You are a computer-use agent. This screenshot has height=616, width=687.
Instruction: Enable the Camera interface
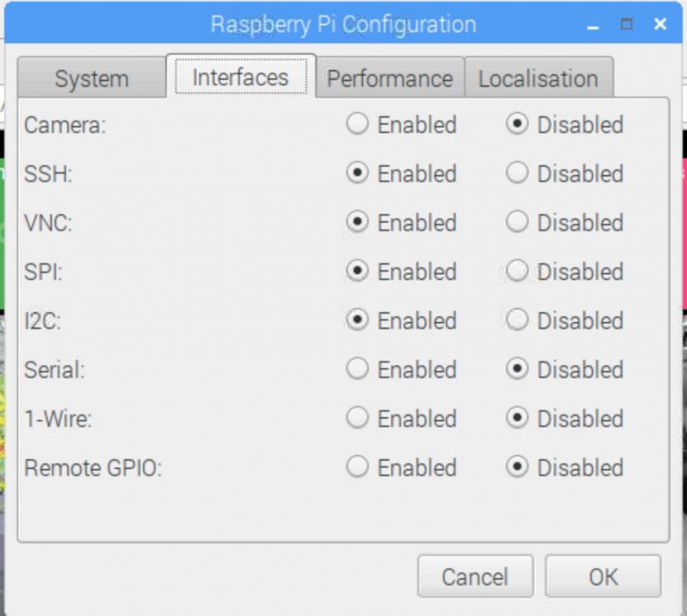357,125
